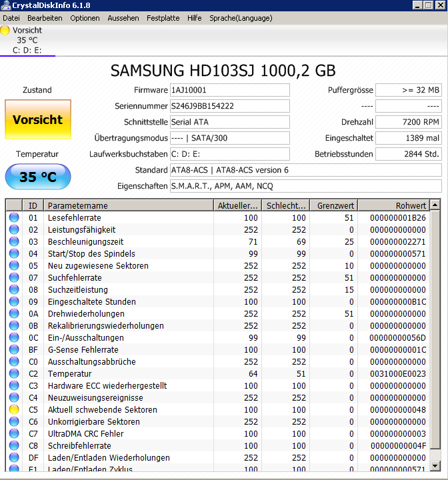Click the scrollbar down arrow of SMART list
The image size is (448, 480).
[x=435, y=466]
